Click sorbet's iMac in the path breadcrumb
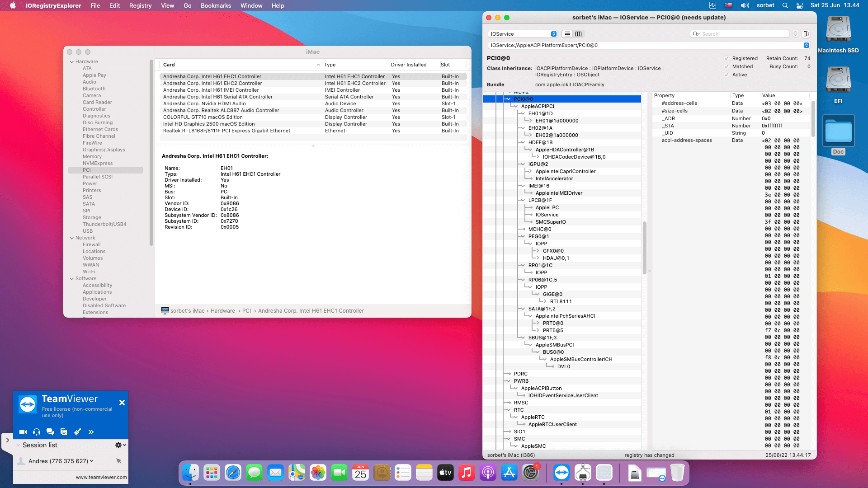The image size is (868, 488). point(187,311)
